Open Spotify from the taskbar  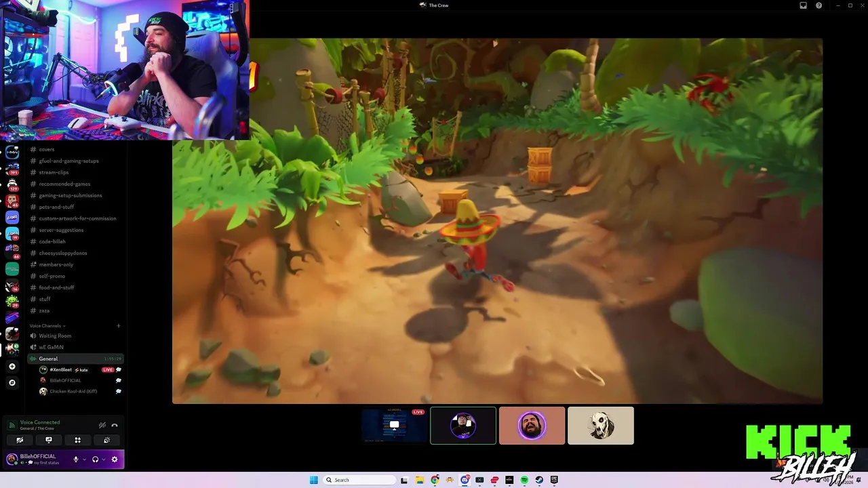click(524, 480)
